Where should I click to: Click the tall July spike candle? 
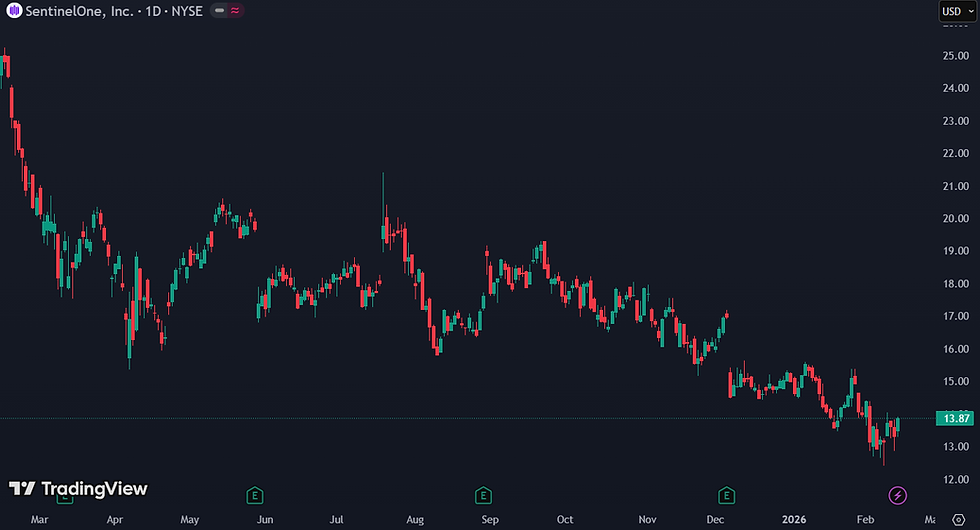coord(383,212)
